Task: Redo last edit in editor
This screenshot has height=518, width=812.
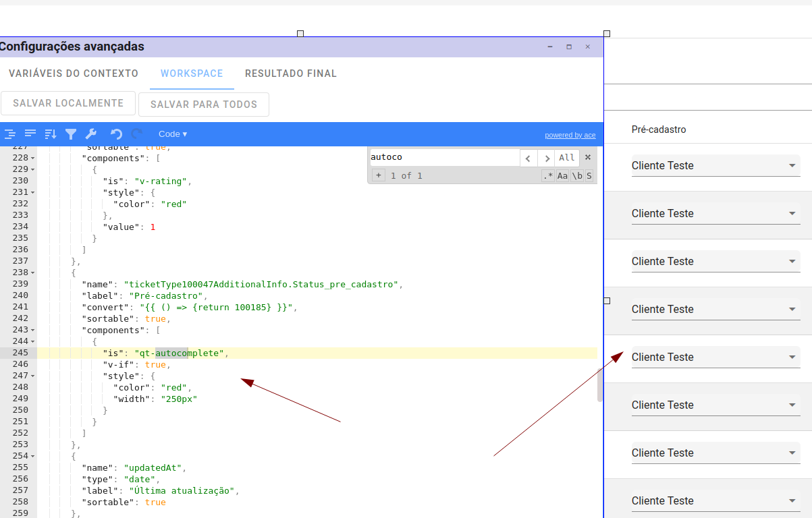Action: [x=137, y=134]
